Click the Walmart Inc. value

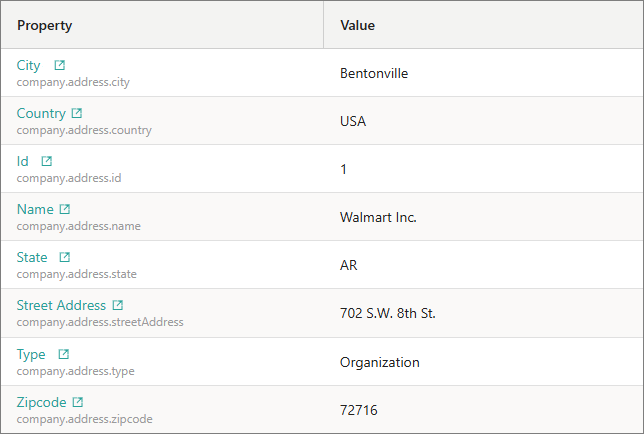pyautogui.click(x=378, y=217)
